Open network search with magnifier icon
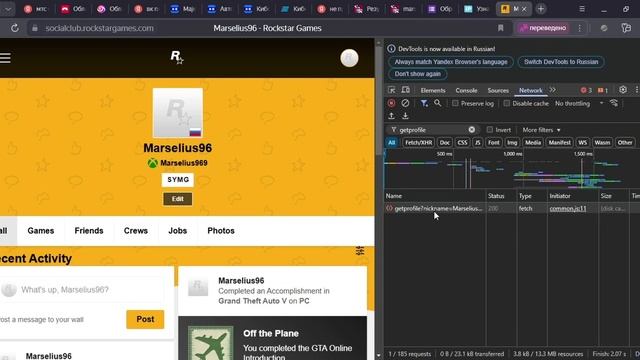This screenshot has width=640, height=360. click(x=438, y=103)
